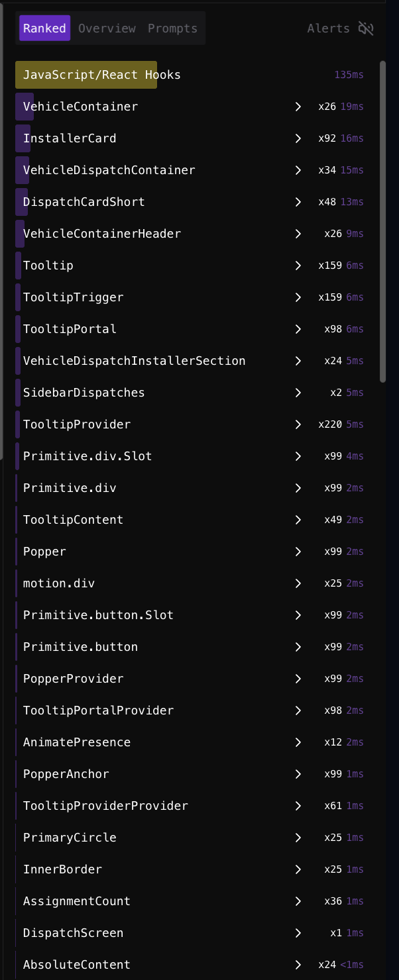Click the TooltipProvider chevron icon
The width and height of the screenshot is (399, 980).
click(298, 424)
